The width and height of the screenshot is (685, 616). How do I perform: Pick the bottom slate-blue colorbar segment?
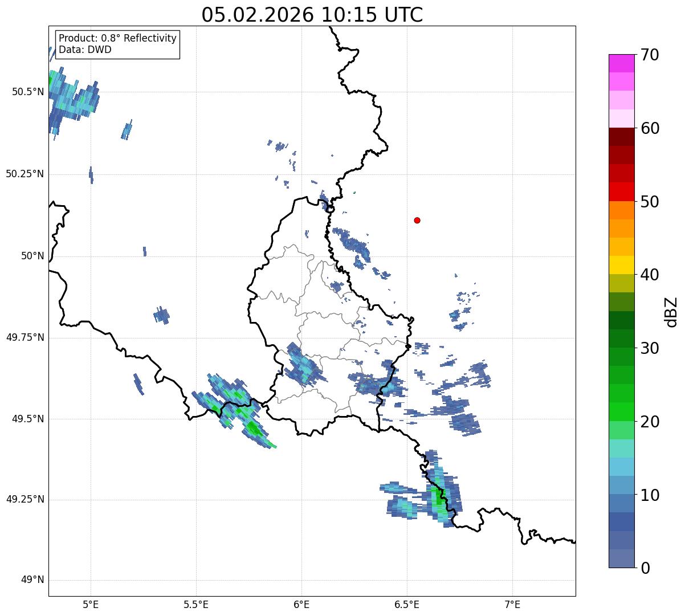point(621,558)
